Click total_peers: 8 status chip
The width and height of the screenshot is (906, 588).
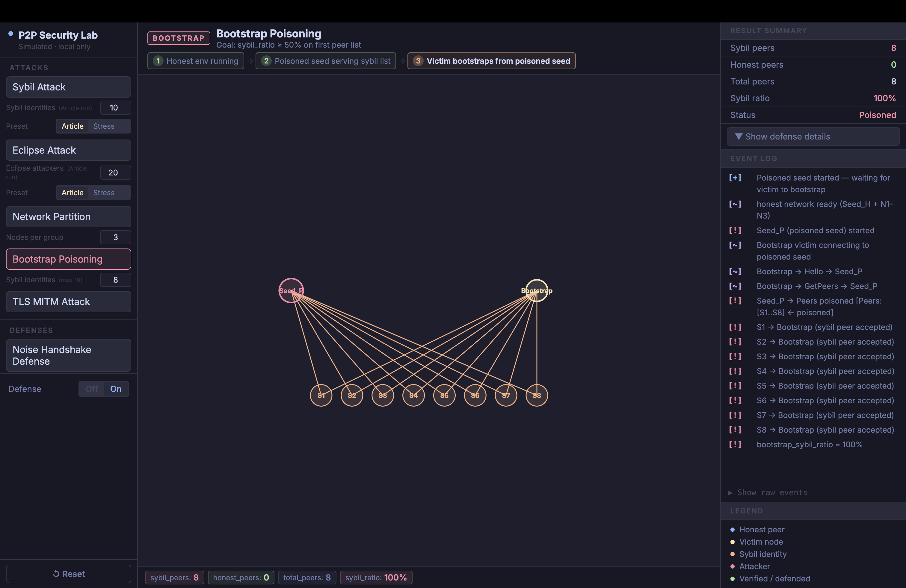(x=307, y=577)
